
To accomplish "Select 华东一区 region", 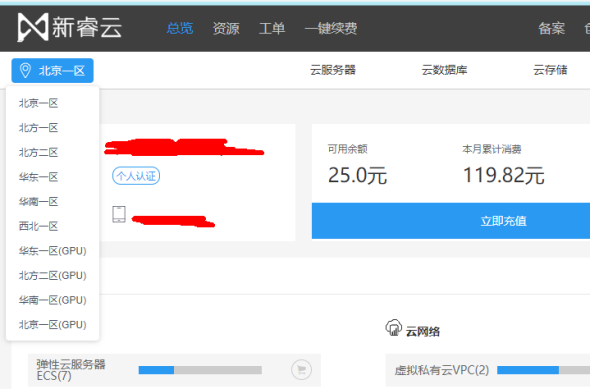I will coord(38,177).
